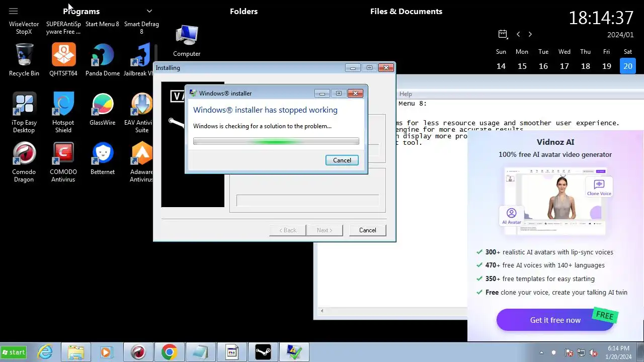Select highlighted Saturday 20 in calendar
The height and width of the screenshot is (362, 644).
pyautogui.click(x=628, y=66)
